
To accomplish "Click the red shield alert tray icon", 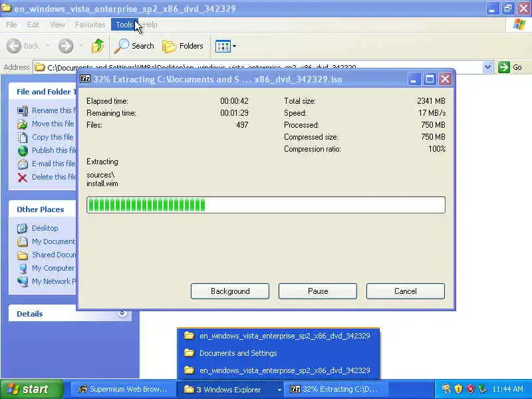I will (470, 389).
